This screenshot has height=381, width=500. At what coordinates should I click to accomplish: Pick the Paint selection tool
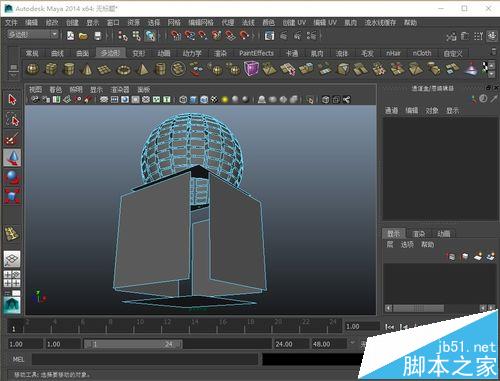click(x=12, y=138)
